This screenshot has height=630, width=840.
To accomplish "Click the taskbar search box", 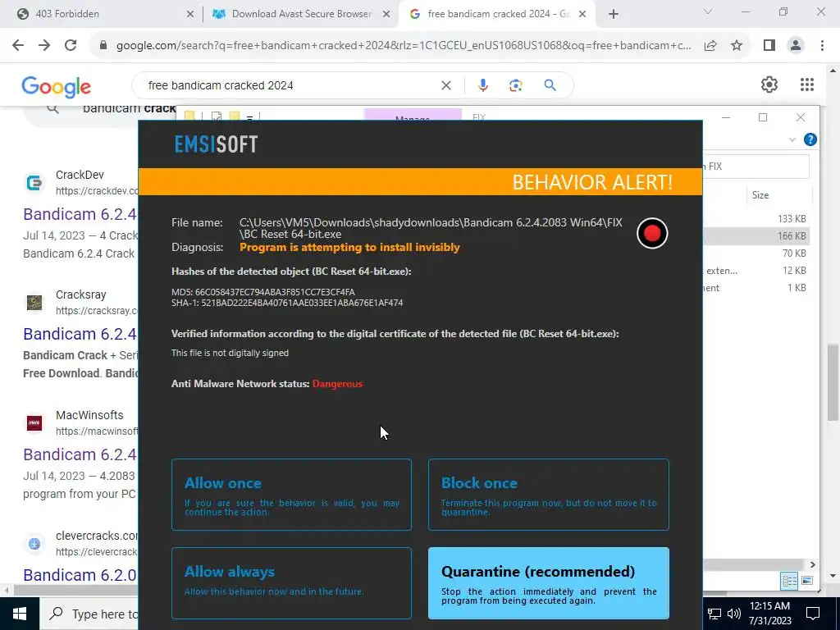I will (89, 614).
